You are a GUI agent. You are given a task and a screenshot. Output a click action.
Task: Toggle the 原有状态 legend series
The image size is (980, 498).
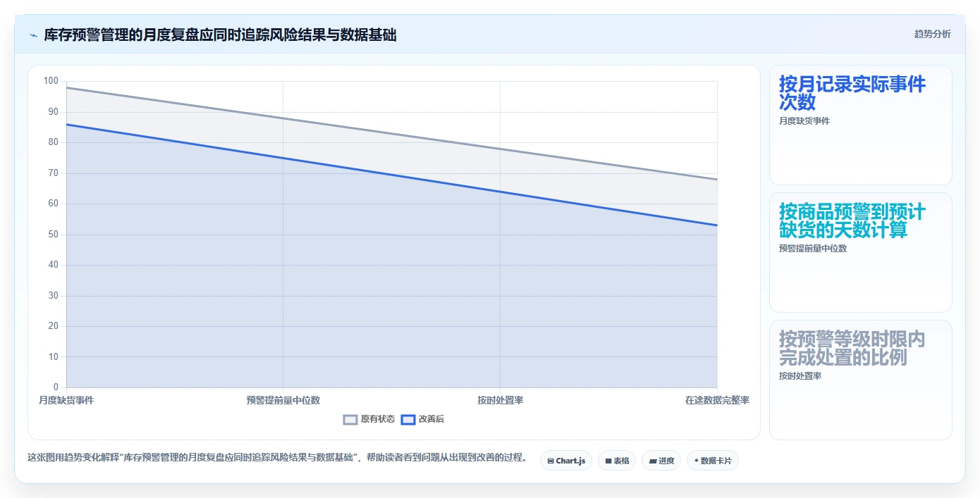[369, 419]
